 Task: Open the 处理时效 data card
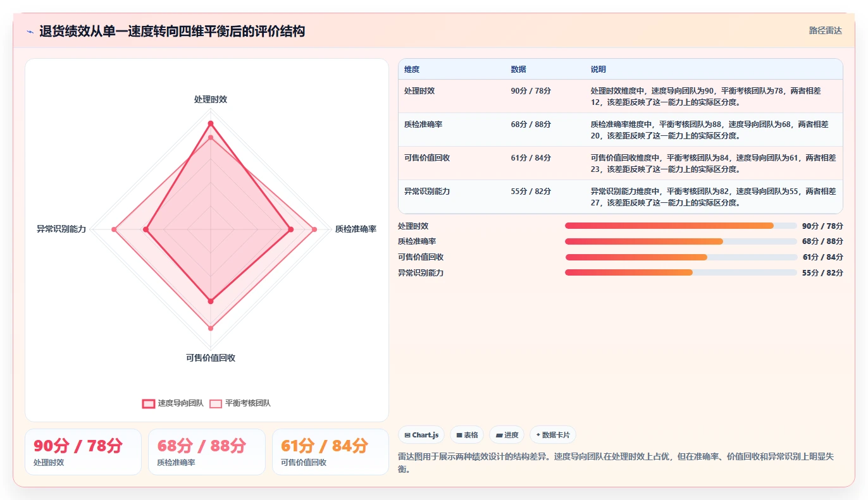[83, 452]
